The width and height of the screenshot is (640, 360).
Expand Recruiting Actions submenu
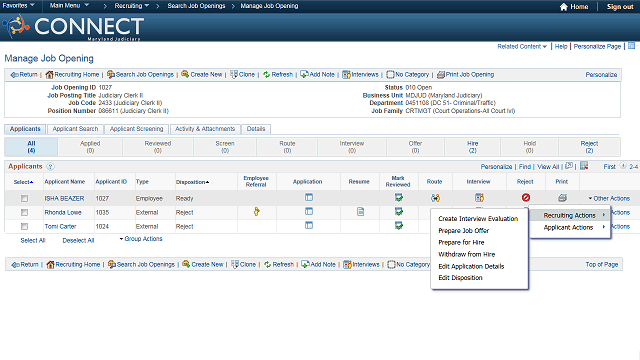pyautogui.click(x=570, y=215)
